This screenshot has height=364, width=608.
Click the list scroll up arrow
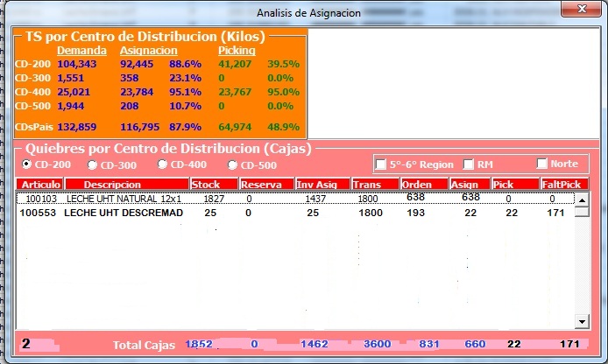pos(582,199)
